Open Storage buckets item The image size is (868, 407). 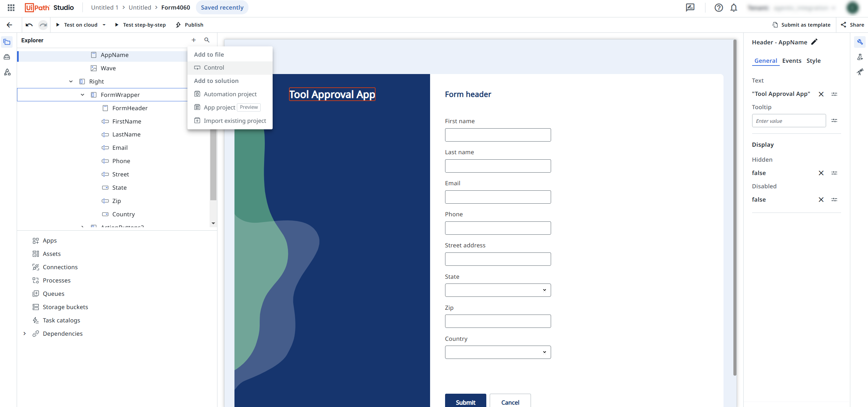tap(65, 307)
